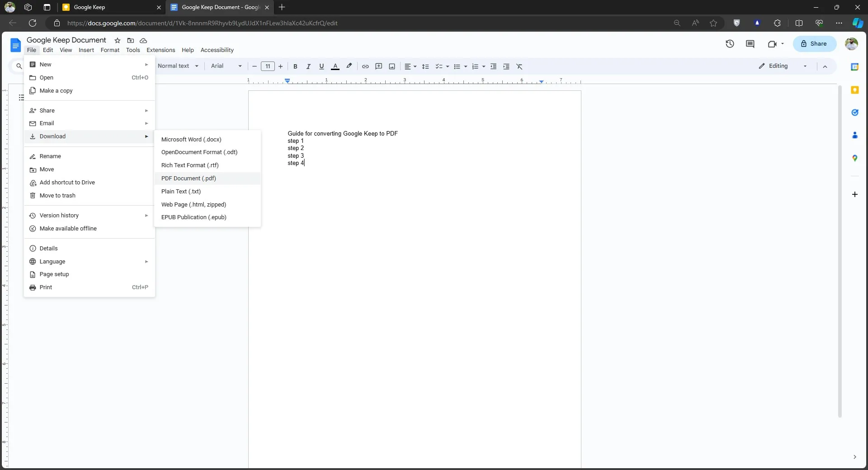Open the Extensions menu
The image size is (868, 470).
point(160,50)
